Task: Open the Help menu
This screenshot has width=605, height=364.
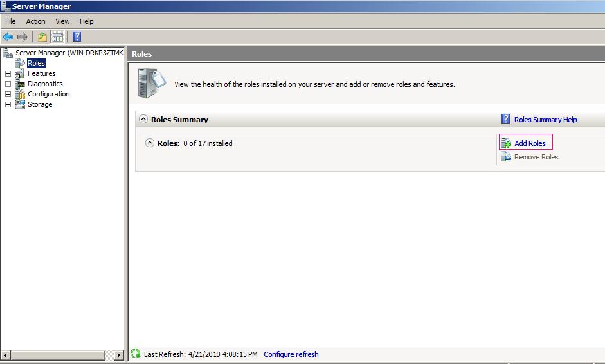Action: click(86, 21)
